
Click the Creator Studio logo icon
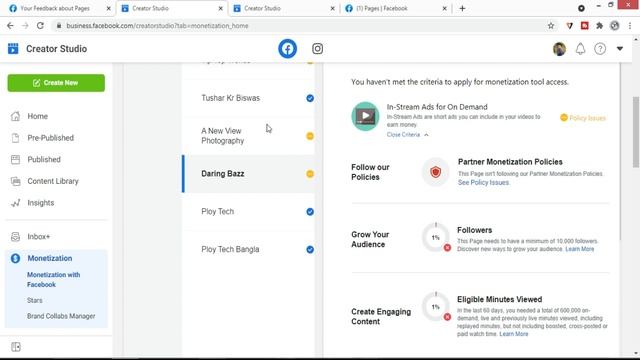coord(13,49)
